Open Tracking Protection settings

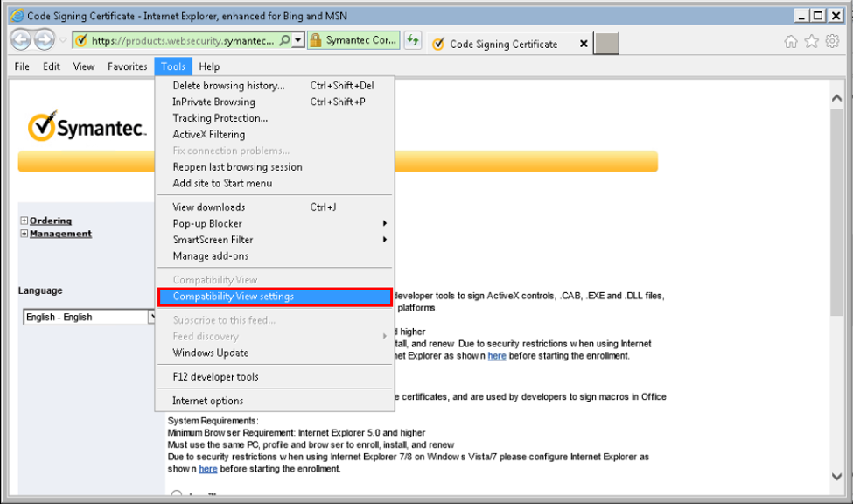tap(274, 118)
